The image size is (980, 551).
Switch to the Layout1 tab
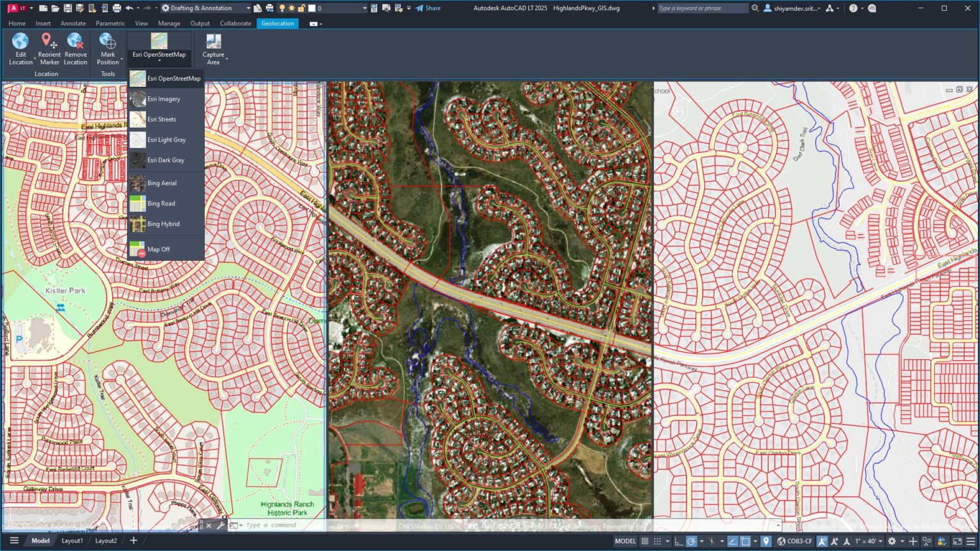click(x=72, y=540)
